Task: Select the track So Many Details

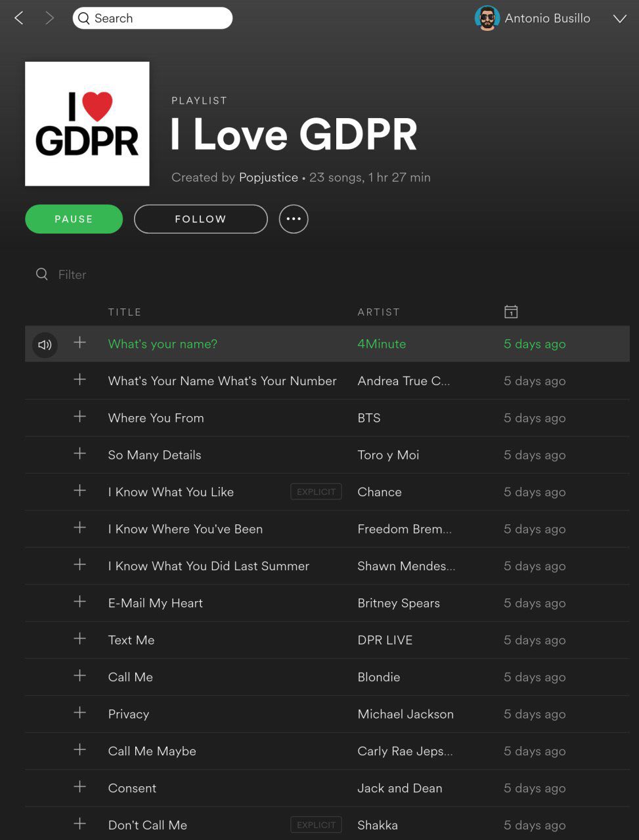Action: click(154, 455)
